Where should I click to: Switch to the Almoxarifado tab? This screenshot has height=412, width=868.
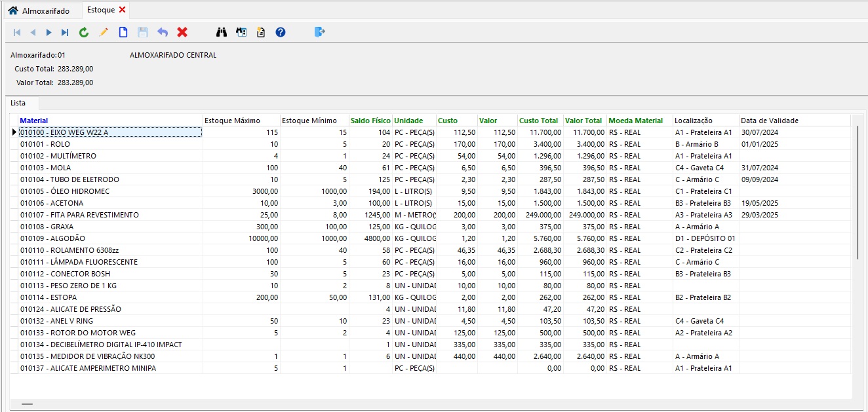(39, 10)
